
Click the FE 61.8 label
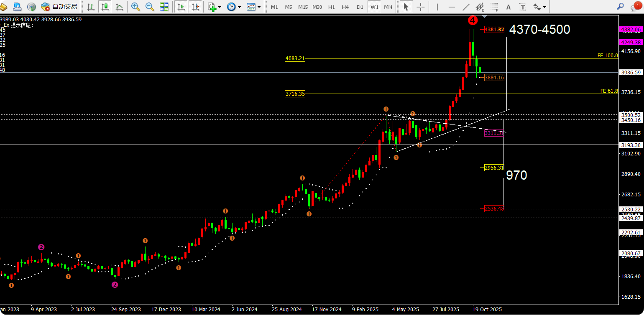[609, 91]
